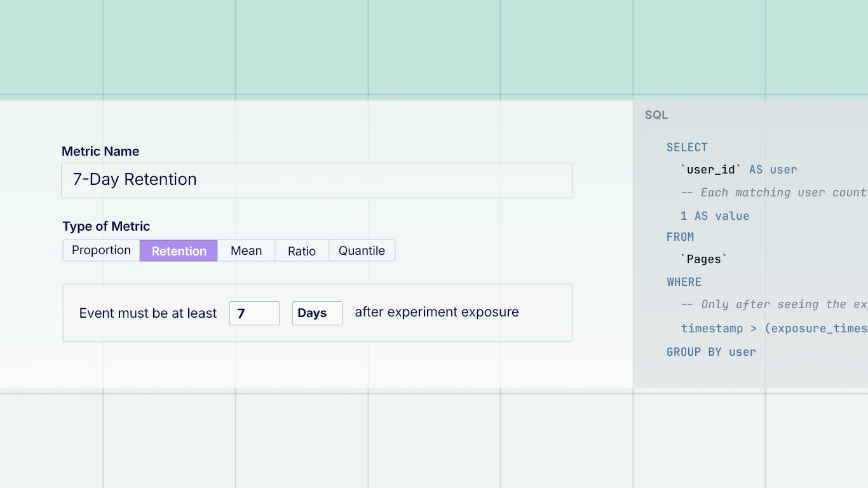Pick the Quantile metric type

click(362, 250)
